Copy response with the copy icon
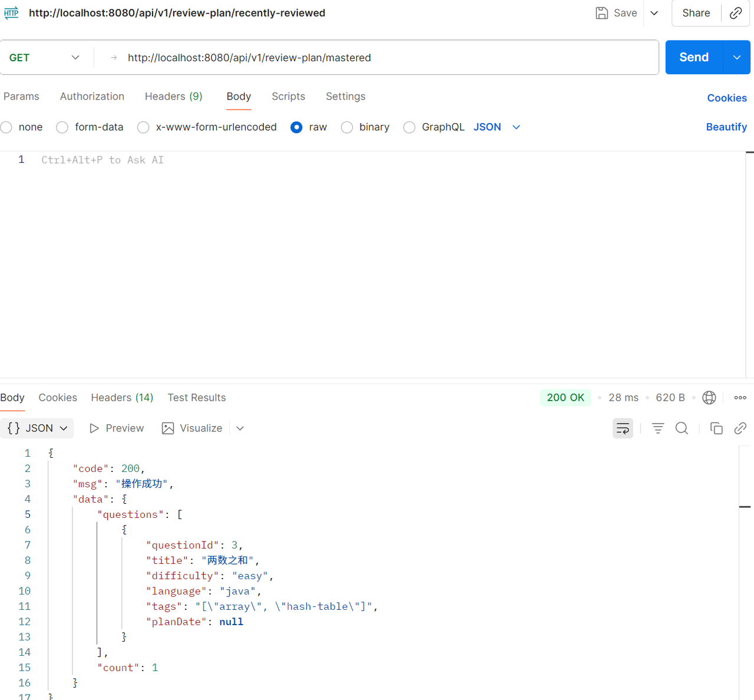The height and width of the screenshot is (700, 754). (x=716, y=428)
